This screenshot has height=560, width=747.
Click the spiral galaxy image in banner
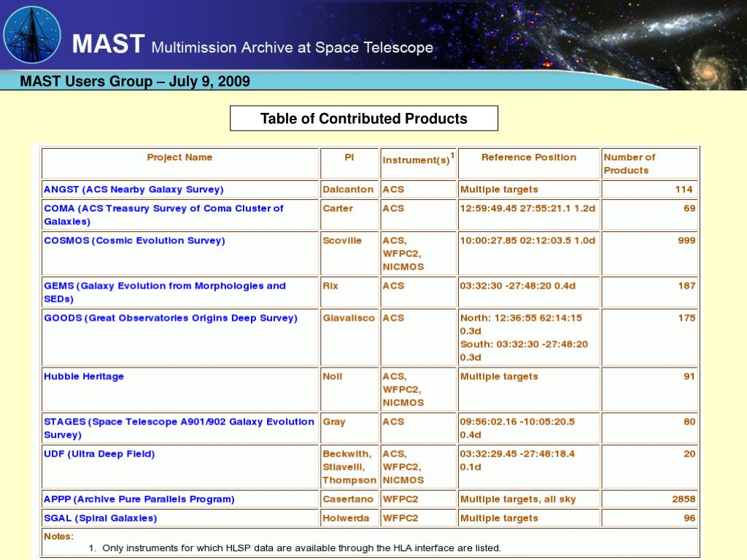(x=710, y=71)
